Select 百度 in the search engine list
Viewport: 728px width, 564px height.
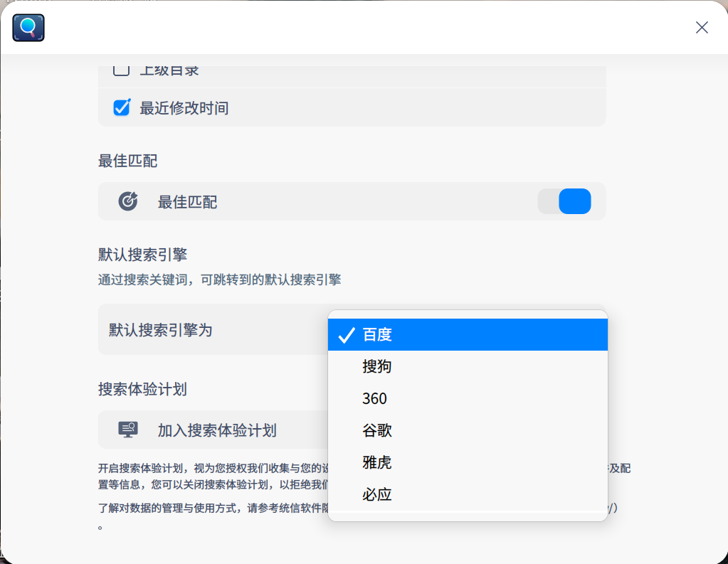pyautogui.click(x=468, y=335)
